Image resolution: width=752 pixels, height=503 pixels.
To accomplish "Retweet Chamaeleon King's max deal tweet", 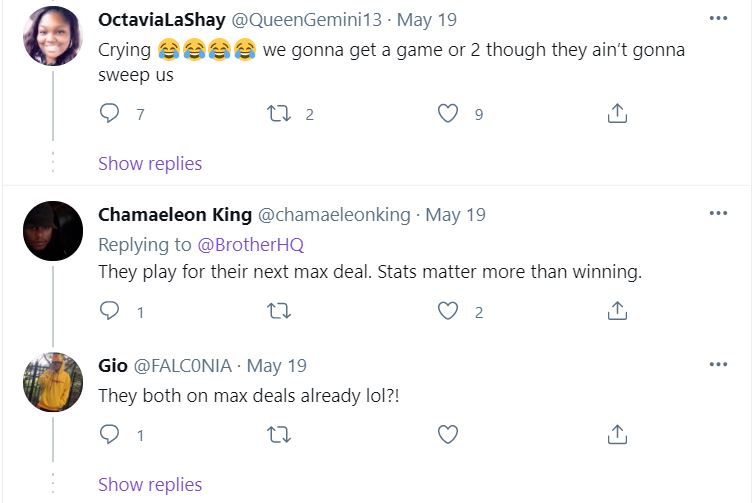I will 279,312.
